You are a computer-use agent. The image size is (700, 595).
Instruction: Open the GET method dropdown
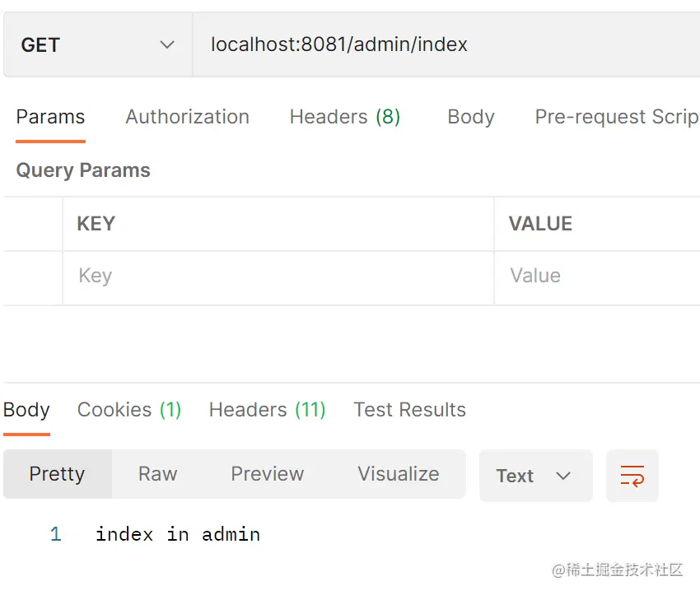98,45
